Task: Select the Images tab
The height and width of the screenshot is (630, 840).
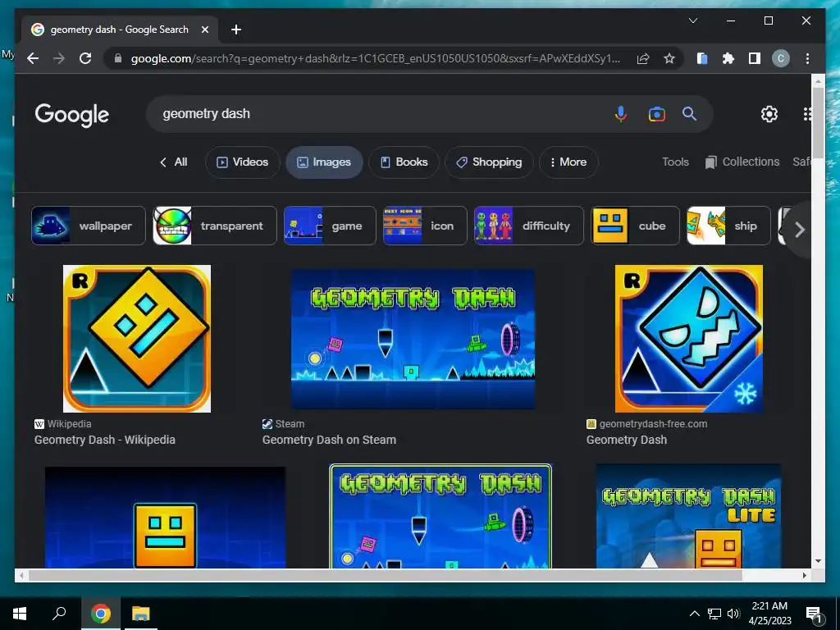Action: tap(324, 162)
